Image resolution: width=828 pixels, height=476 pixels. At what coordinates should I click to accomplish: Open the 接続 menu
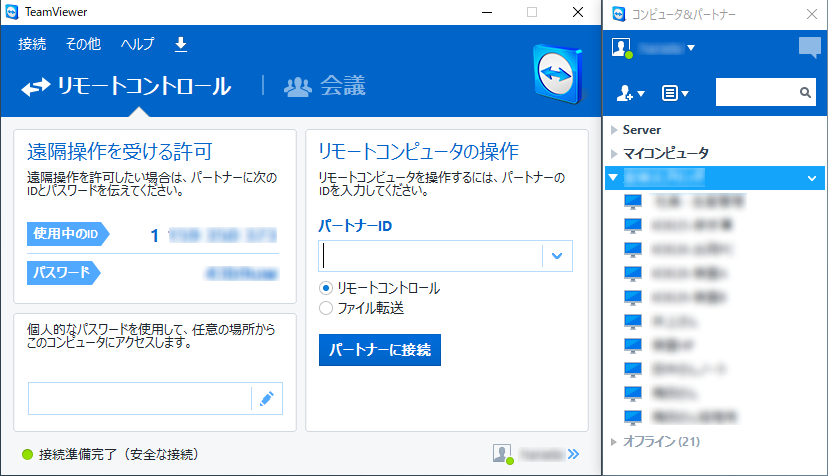32,44
